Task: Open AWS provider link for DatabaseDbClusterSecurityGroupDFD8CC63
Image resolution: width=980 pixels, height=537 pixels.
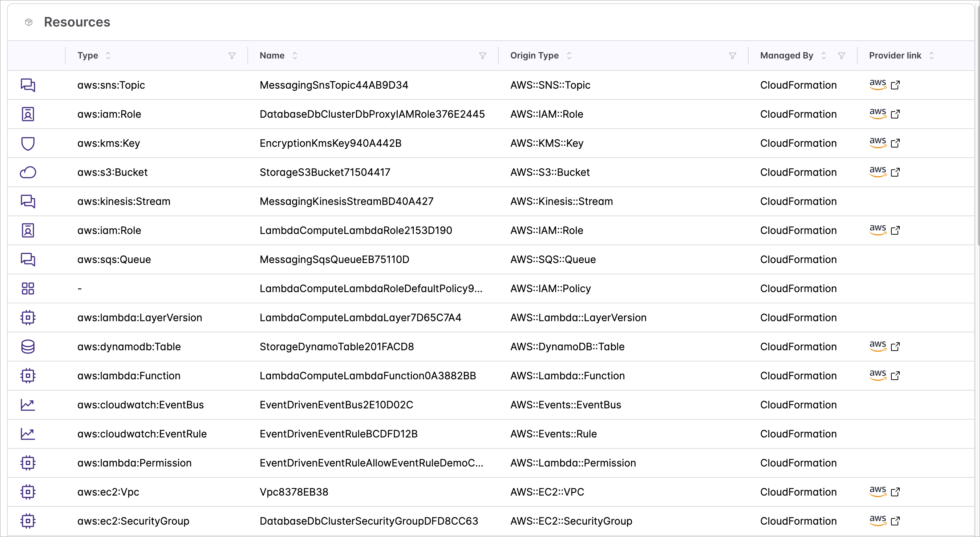Action: coord(884,521)
